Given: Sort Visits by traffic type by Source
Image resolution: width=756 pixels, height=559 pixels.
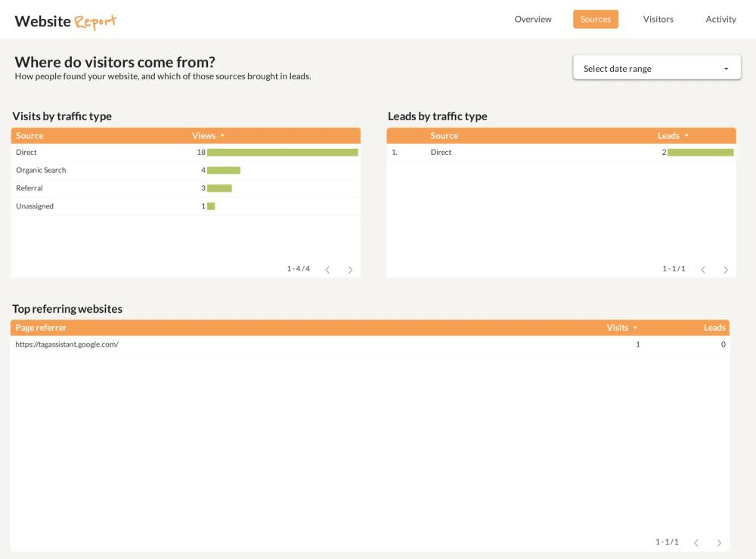Looking at the screenshot, I should point(30,135).
